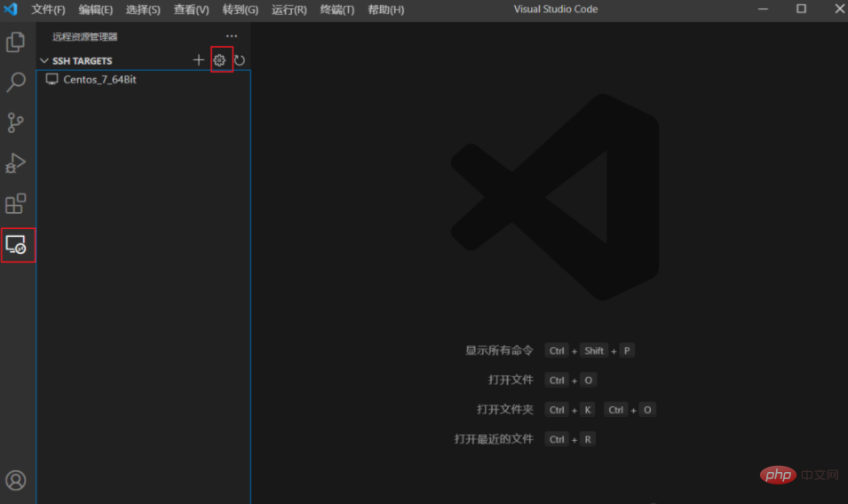Viewport: 848px width, 504px height.
Task: Click the 打开文件夹 label
Action: click(505, 409)
